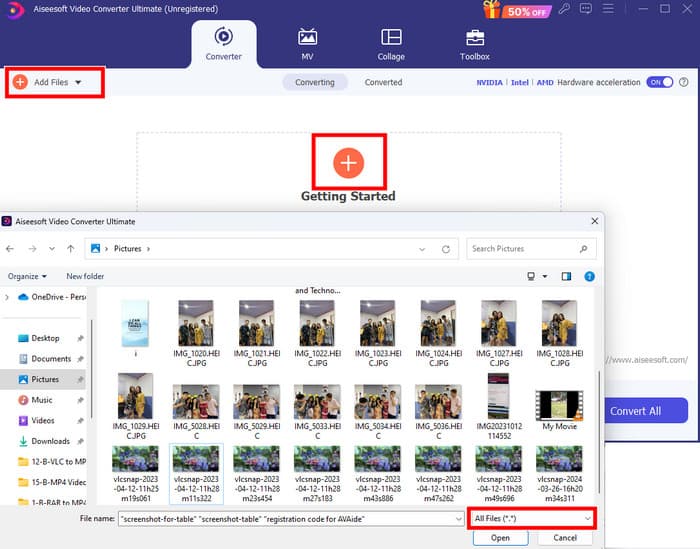The height and width of the screenshot is (549, 700).
Task: Select the Converted tab
Action: (383, 82)
